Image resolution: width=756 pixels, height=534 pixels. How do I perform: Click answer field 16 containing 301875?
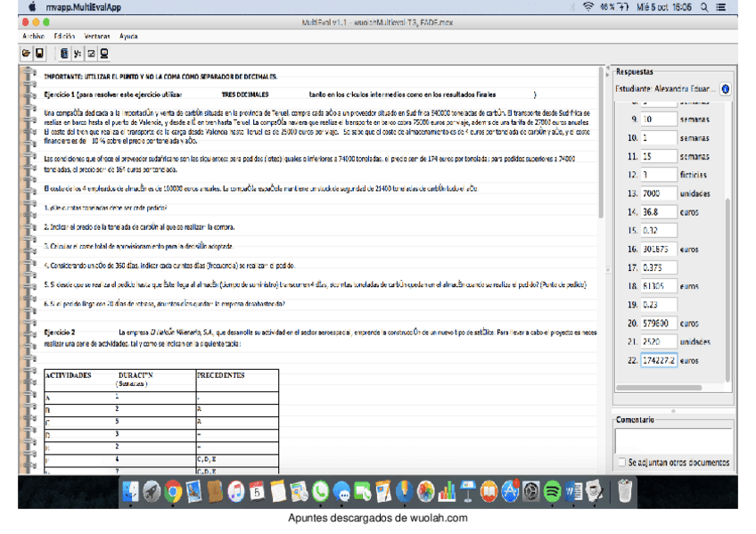(659, 249)
